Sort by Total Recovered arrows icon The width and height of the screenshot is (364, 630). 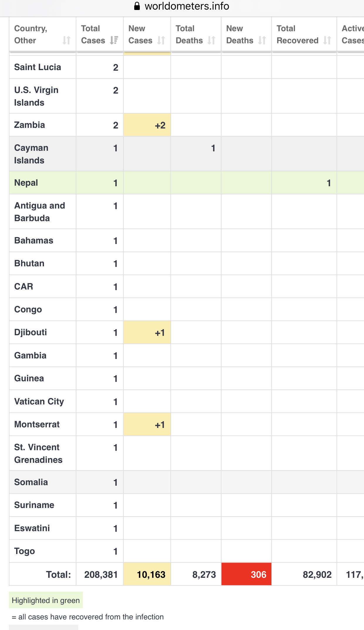[327, 40]
